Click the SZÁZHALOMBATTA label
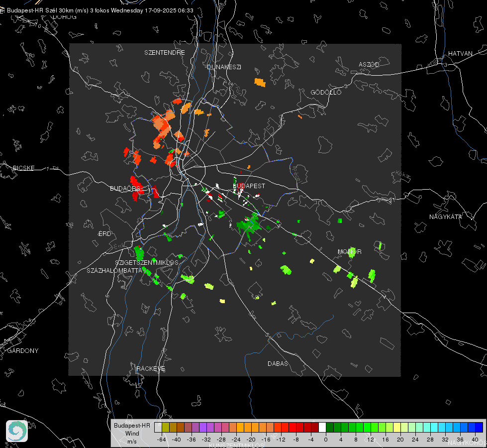This screenshot has height=448, width=487. pos(114,270)
